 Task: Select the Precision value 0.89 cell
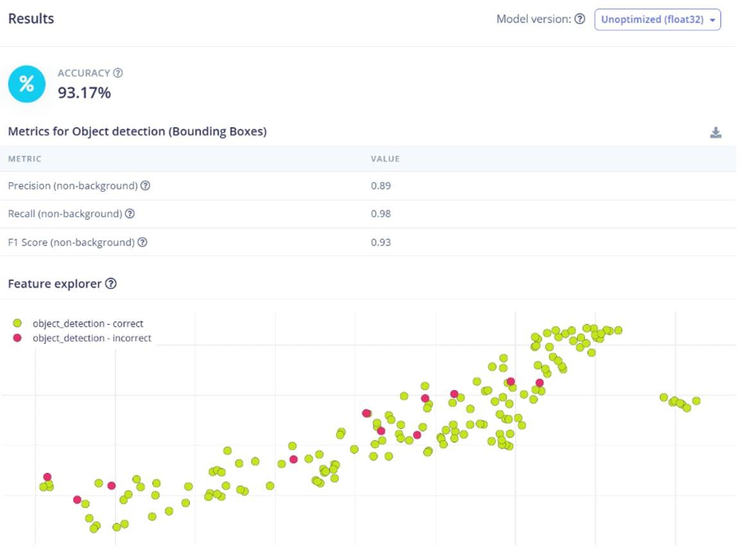(381, 186)
